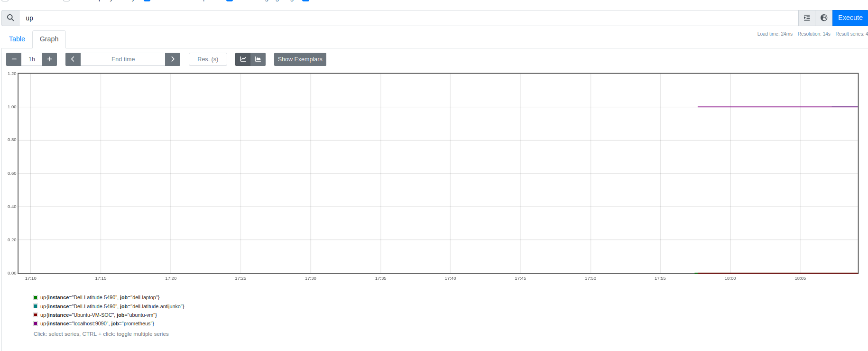Open the metrics explorer globe icon
This screenshot has width=868, height=351.
(824, 18)
